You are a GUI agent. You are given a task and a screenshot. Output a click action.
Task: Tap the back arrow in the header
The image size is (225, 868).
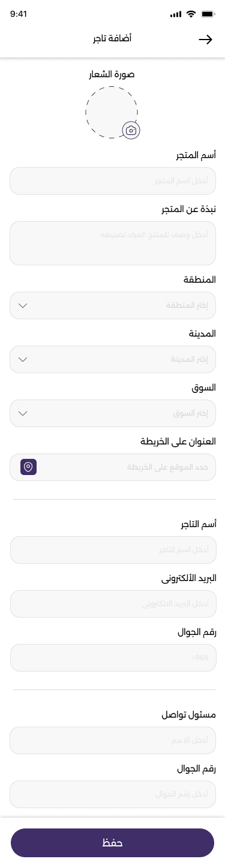[x=205, y=40]
